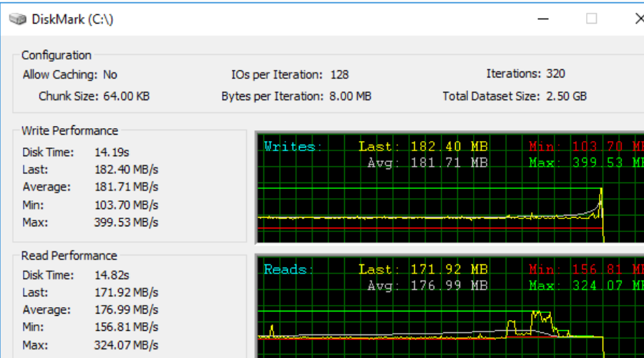The image size is (644, 358).
Task: Minimize the DiskMark window
Action: click(543, 19)
